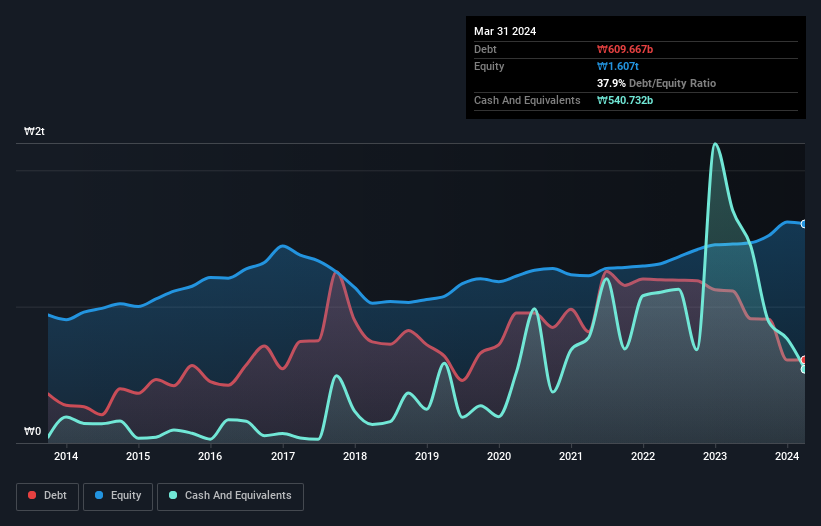Click the 2016 x-axis label
Viewport: 821px width, 526px height.
pyautogui.click(x=210, y=456)
